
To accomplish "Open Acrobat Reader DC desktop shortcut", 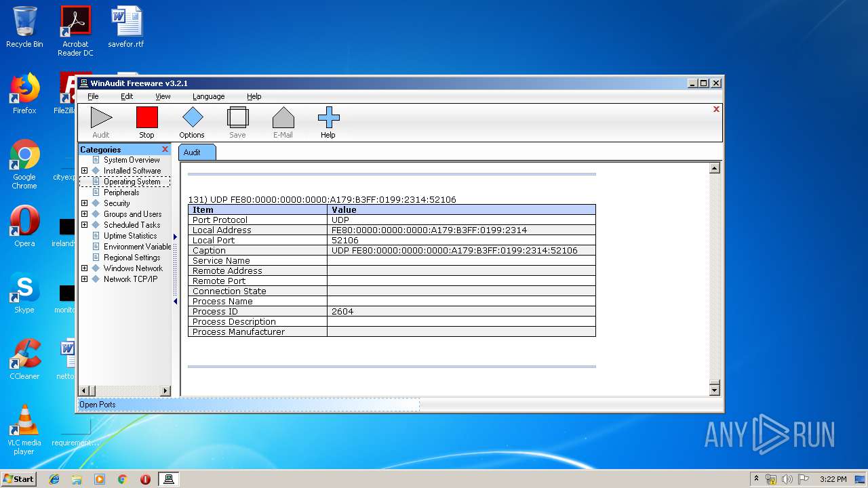I will (x=75, y=31).
